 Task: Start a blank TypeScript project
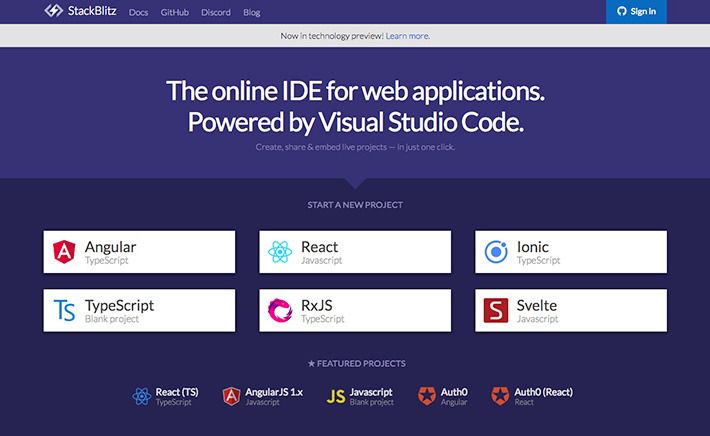point(139,311)
